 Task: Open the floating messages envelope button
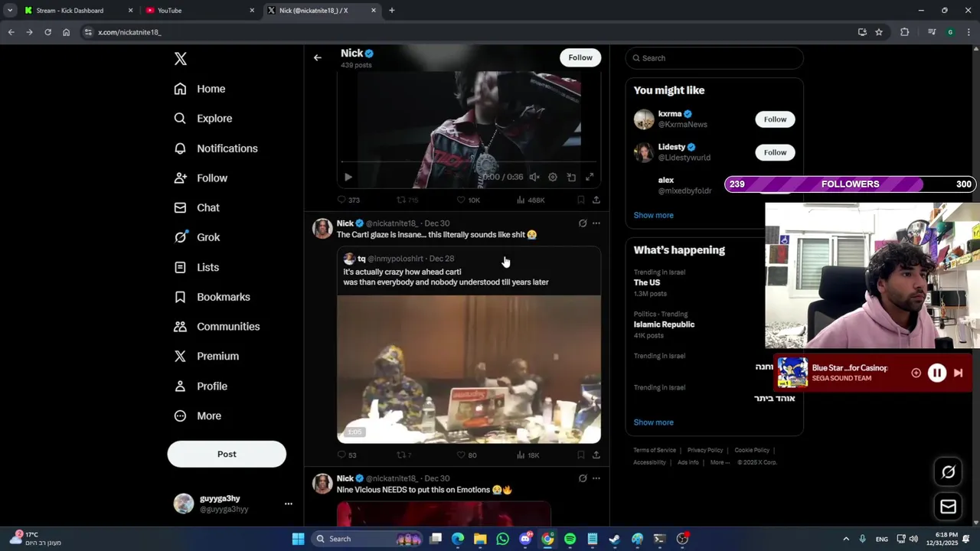tap(948, 507)
